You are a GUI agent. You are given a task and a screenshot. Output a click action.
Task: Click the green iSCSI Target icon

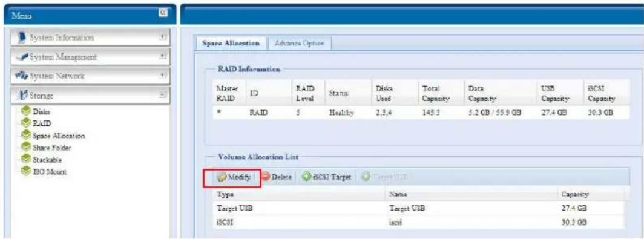click(x=306, y=177)
